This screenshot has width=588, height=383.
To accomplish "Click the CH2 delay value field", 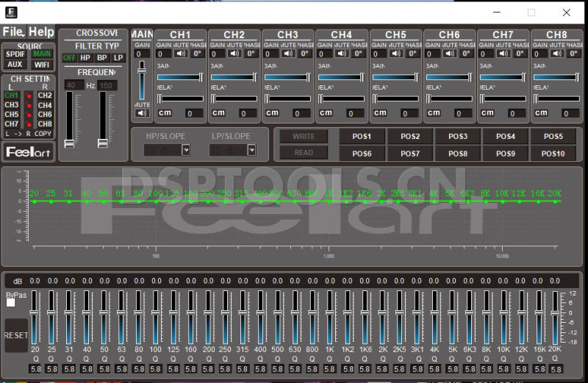I will pyautogui.click(x=248, y=113).
